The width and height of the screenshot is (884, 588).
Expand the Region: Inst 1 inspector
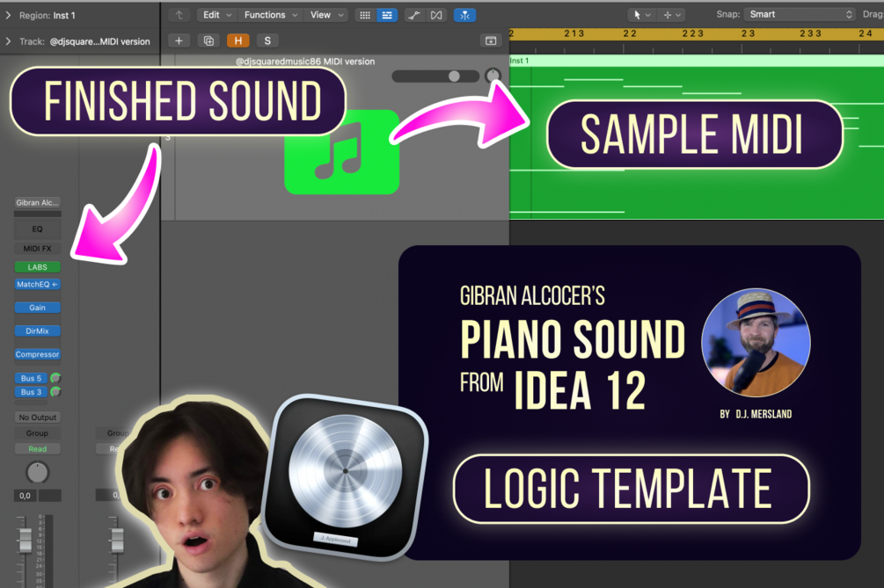click(8, 16)
